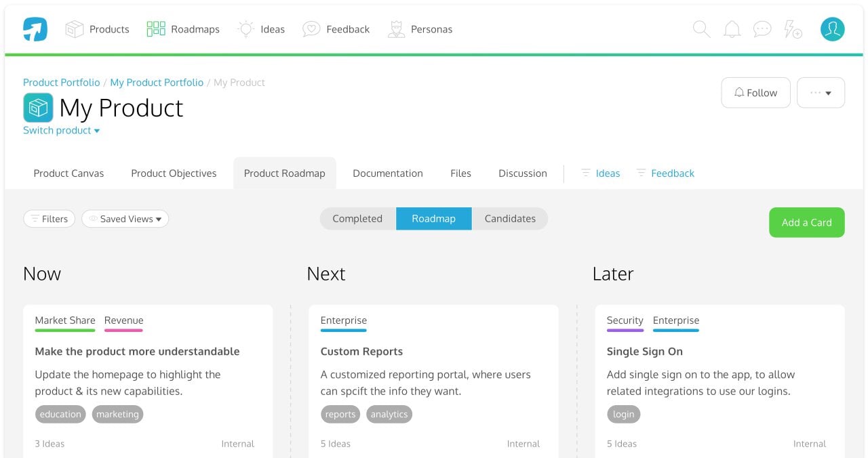Open Products in top navigation
The image size is (868, 458).
[97, 29]
